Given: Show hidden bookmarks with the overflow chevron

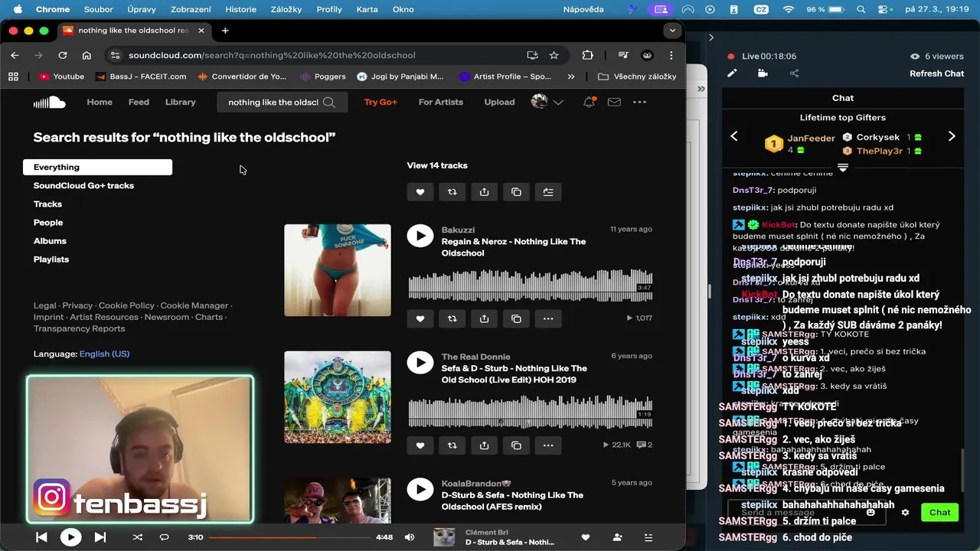Looking at the screenshot, I should click(x=571, y=77).
